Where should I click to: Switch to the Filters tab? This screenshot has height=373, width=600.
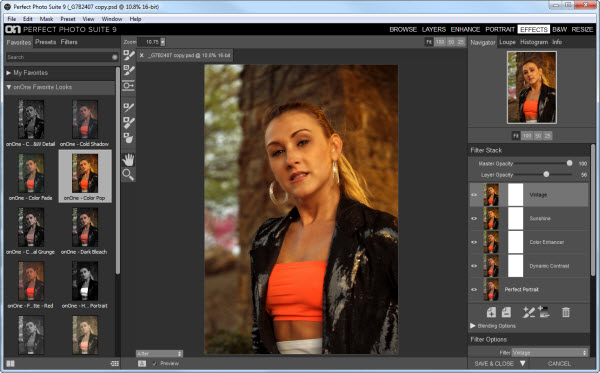coord(69,42)
